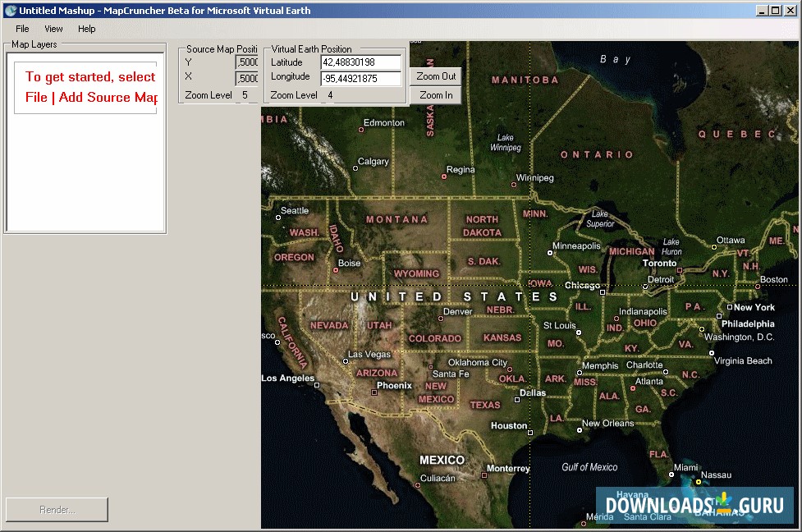The height and width of the screenshot is (532, 802).
Task: Click the Virtual Earth Position label
Action: pos(311,49)
